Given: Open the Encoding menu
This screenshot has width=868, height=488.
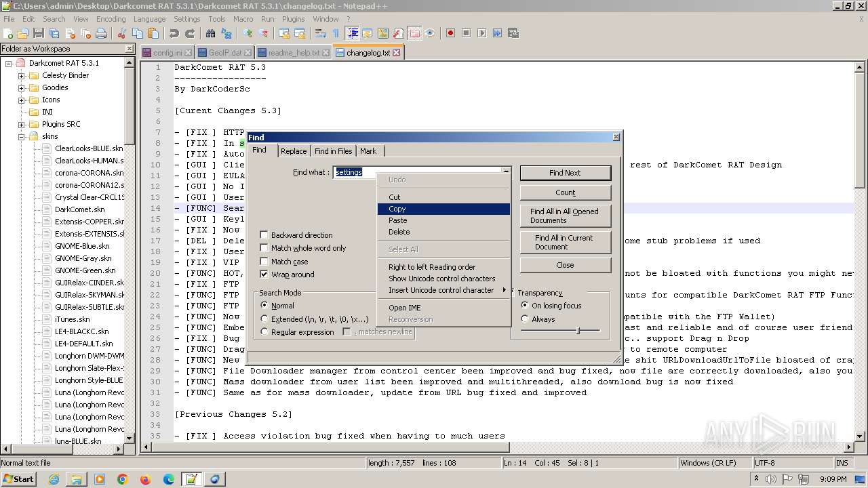Looking at the screenshot, I should [111, 19].
